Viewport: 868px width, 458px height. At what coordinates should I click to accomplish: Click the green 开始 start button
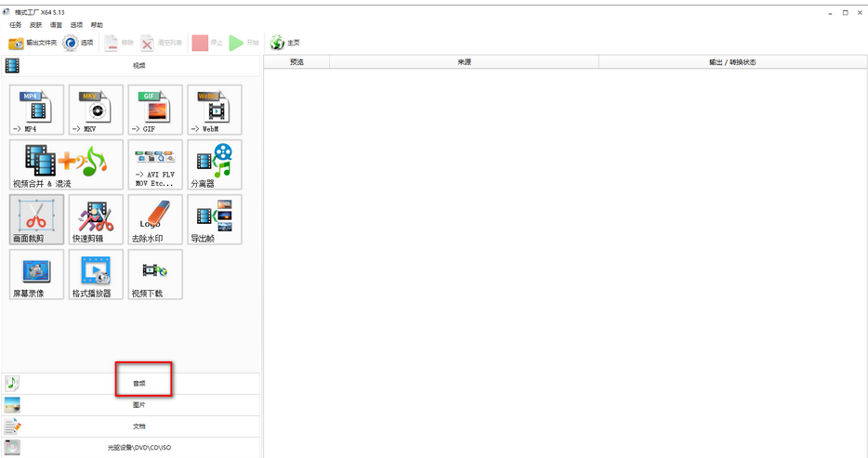(244, 43)
